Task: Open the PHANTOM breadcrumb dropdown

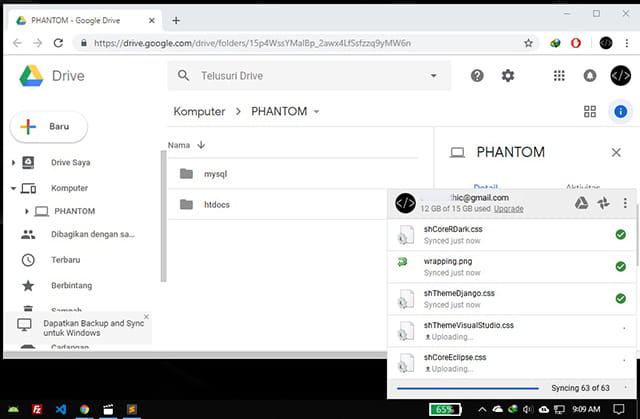Action: [316, 111]
